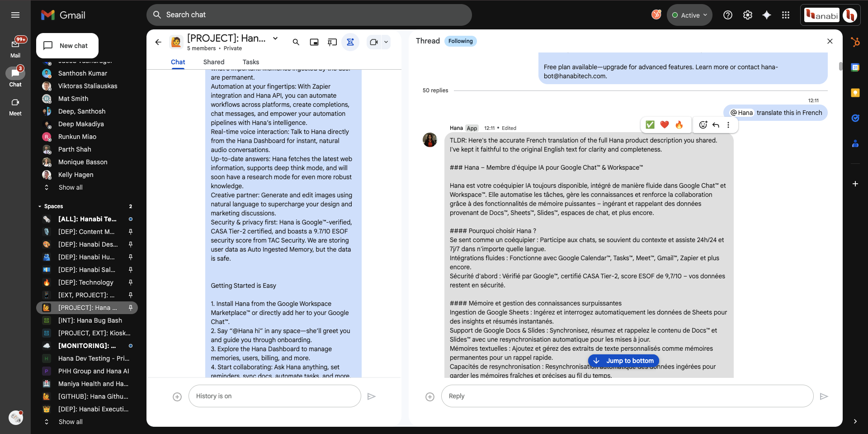The width and height of the screenshot is (868, 434).
Task: Open attachment plus menu in thread reply
Action: pyautogui.click(x=430, y=396)
